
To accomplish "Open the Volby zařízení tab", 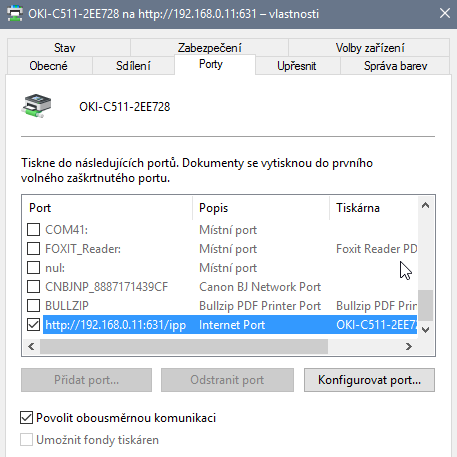I will [370, 48].
